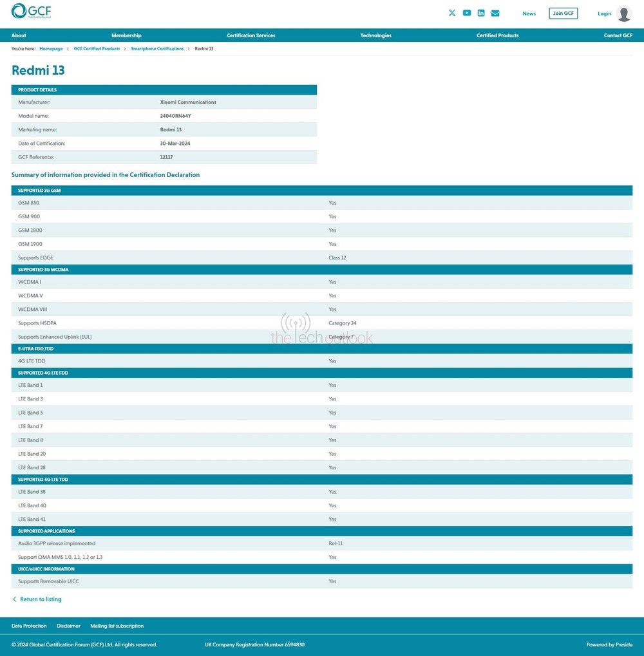644x656 pixels.
Task: Click the Login link
Action: click(x=604, y=14)
